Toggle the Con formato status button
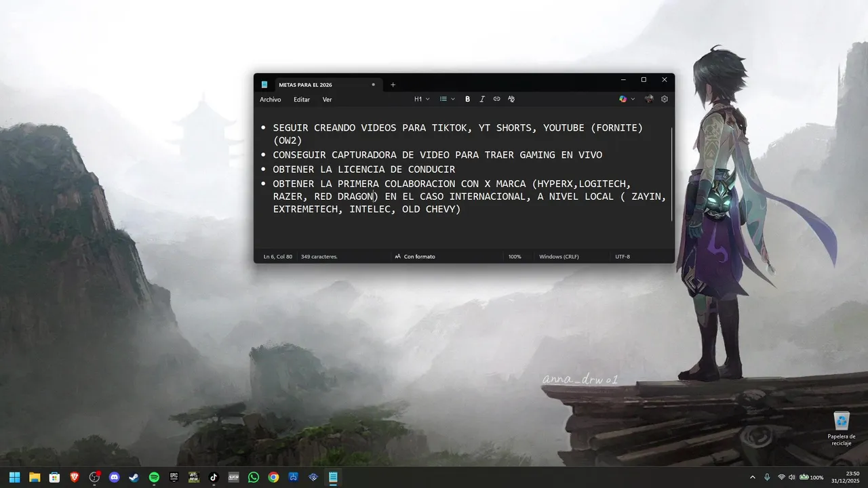Viewport: 868px width, 488px height. [x=415, y=257]
